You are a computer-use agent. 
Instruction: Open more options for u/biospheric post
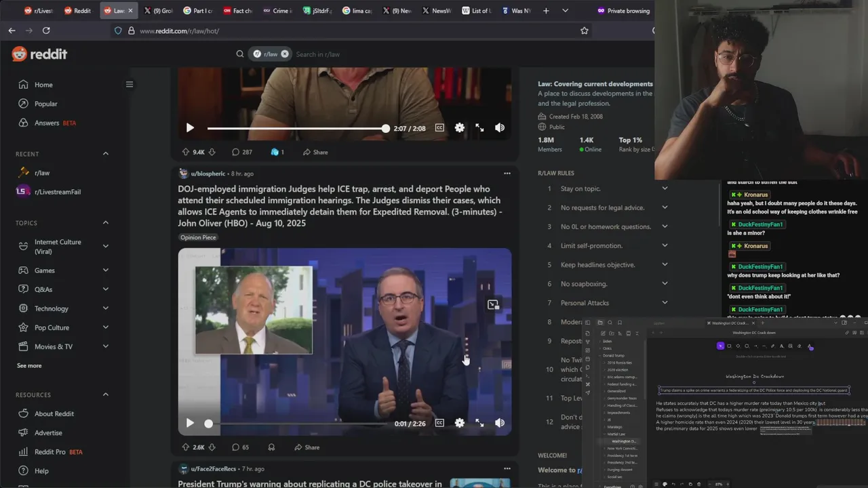[507, 174]
